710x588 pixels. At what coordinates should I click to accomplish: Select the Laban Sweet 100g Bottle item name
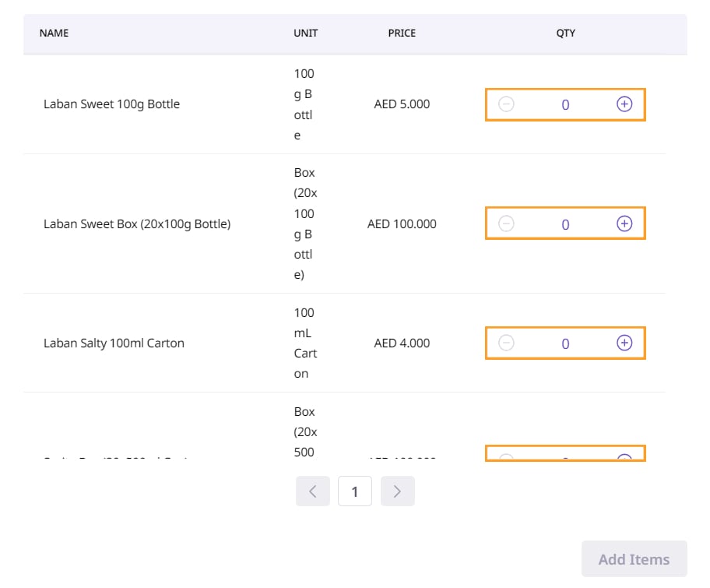click(x=111, y=104)
